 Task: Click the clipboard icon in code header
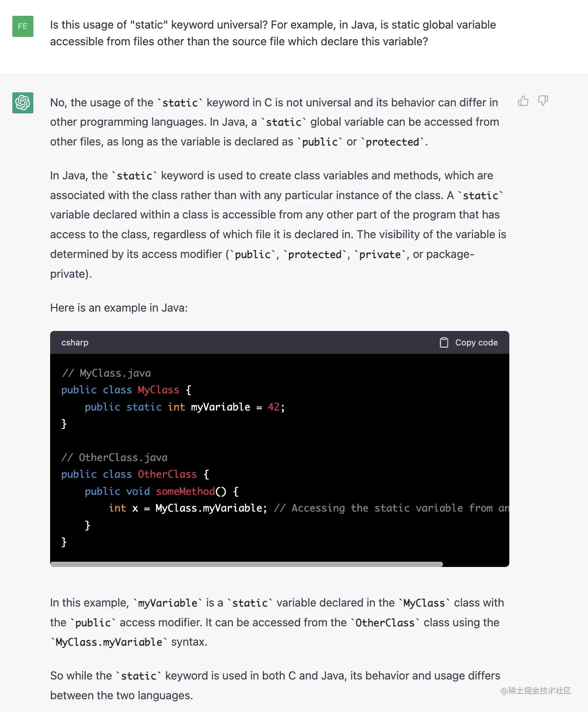444,342
